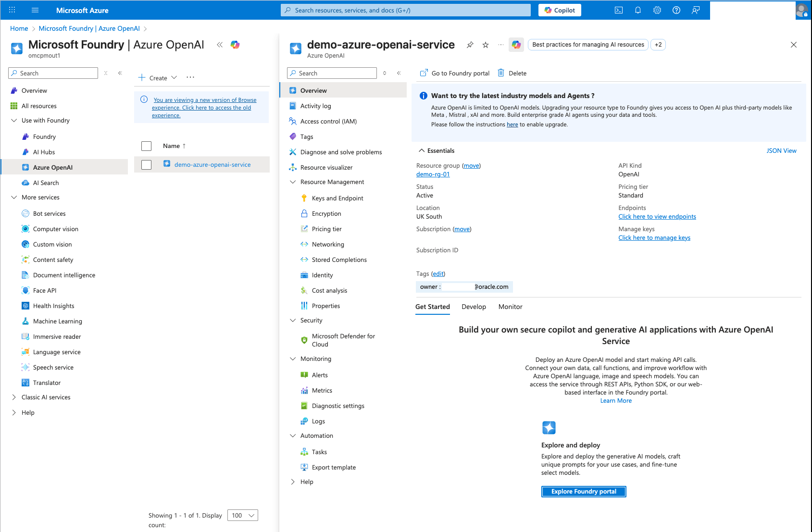Open demo-azure-openai-service link in the list
This screenshot has height=532, width=812.
point(212,164)
